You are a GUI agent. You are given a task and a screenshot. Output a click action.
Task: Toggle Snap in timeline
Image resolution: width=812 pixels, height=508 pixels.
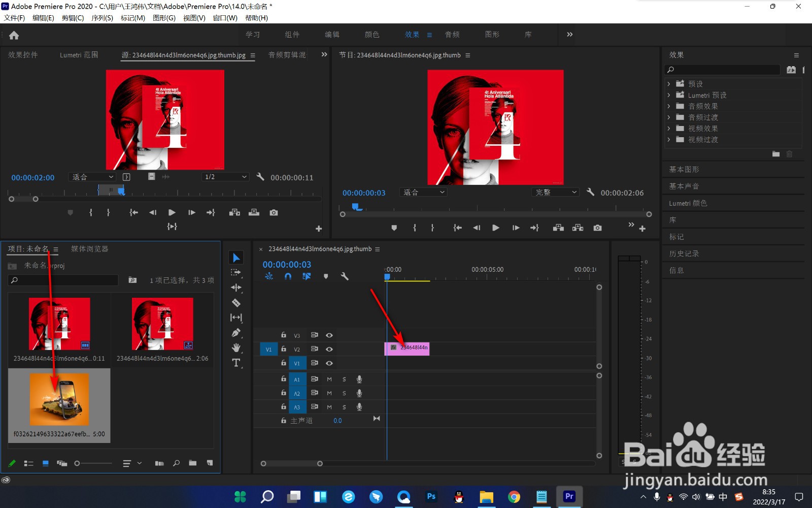[x=288, y=276]
